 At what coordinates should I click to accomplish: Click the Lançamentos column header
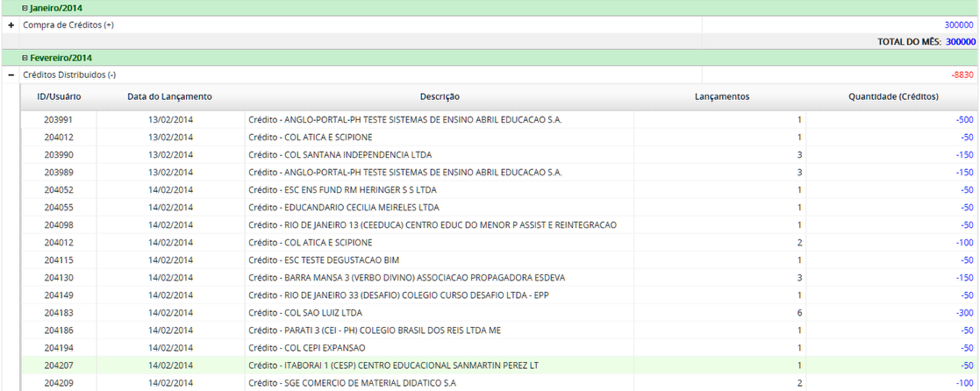tap(721, 96)
